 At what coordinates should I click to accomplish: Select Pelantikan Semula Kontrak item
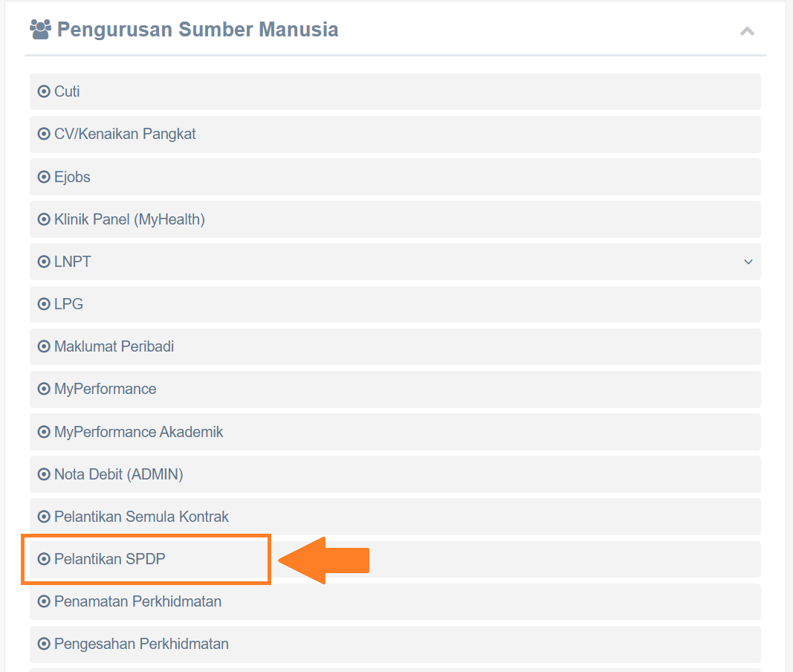point(395,517)
